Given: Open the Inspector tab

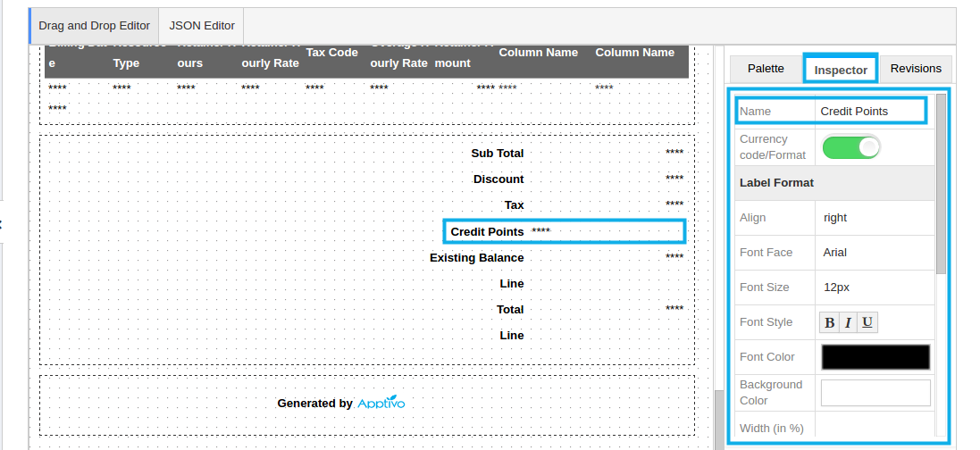Looking at the screenshot, I should [x=841, y=70].
